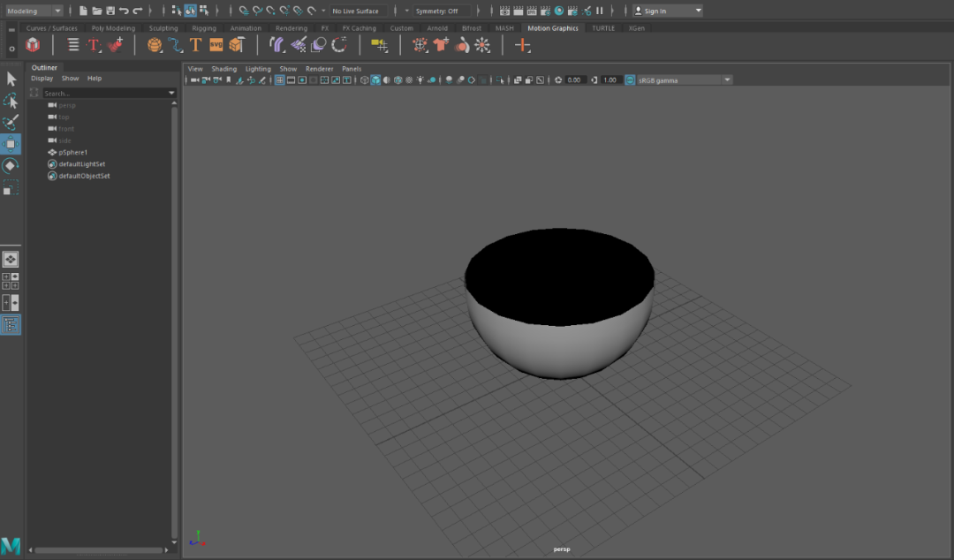This screenshot has height=560, width=954.
Task: Open the sRGB gamma view transform dropdown
Action: (x=684, y=80)
